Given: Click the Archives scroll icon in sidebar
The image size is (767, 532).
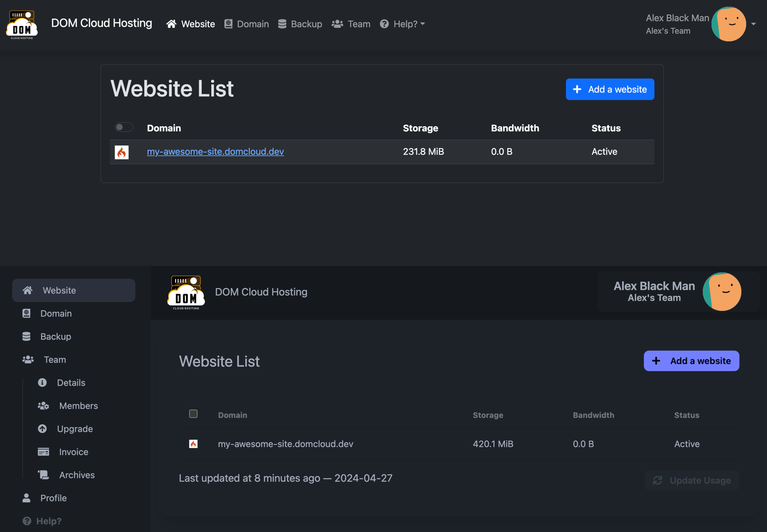Looking at the screenshot, I should 43,475.
